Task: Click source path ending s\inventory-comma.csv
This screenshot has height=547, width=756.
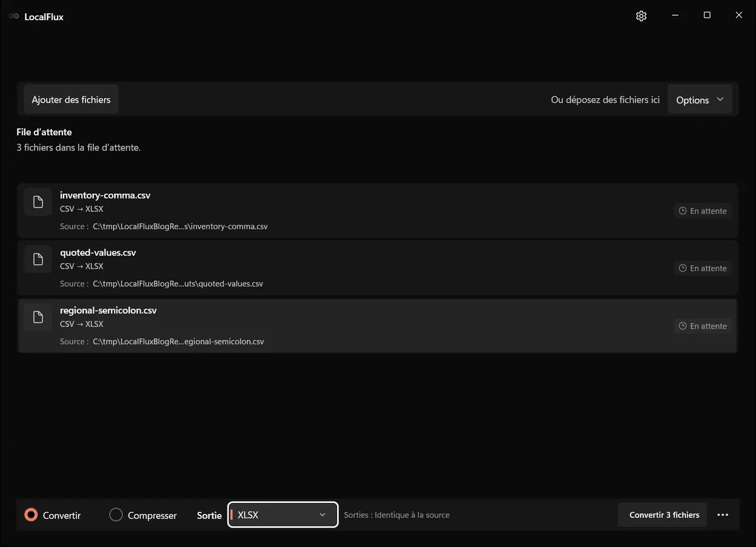Action: [x=180, y=227]
